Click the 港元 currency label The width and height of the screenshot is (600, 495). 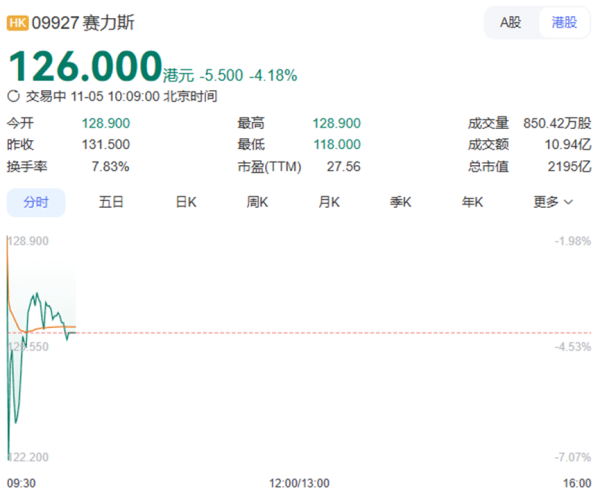tap(179, 76)
